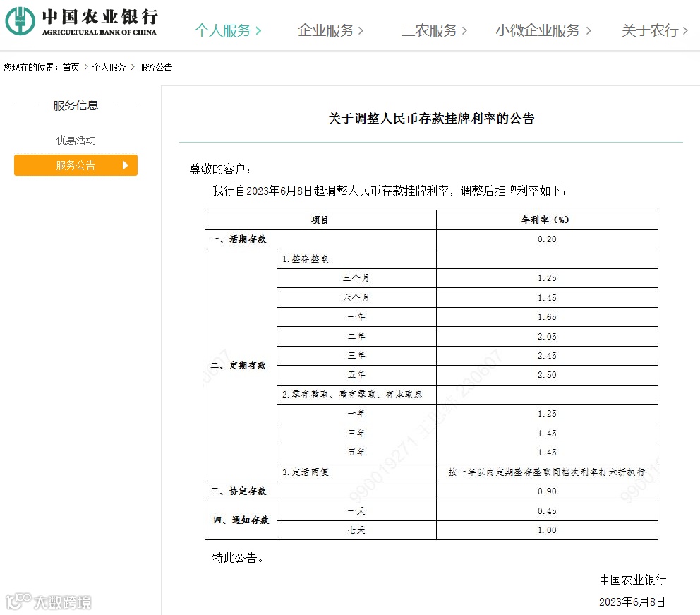
Task: Click the 2023年6月8日 date at bottom
Action: point(632,602)
